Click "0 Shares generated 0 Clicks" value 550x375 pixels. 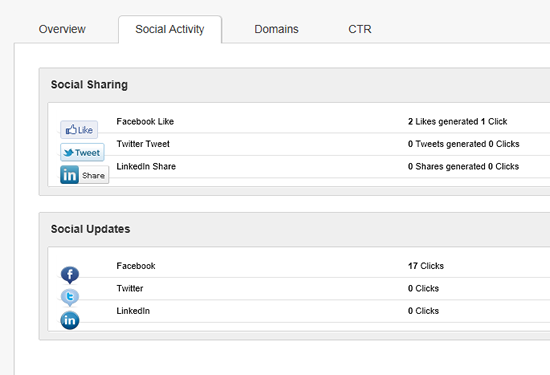(463, 166)
